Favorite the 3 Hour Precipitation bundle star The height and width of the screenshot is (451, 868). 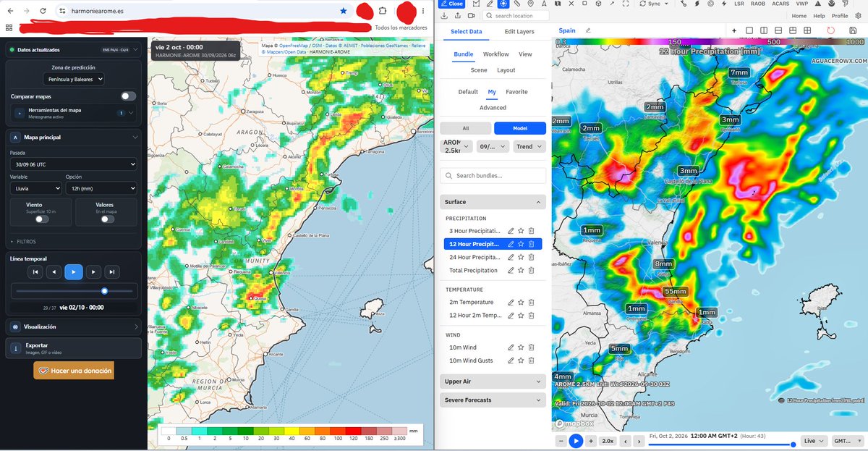(521, 231)
